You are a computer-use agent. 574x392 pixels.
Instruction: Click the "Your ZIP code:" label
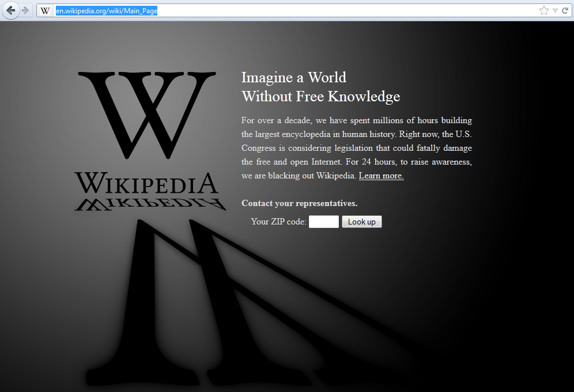click(278, 222)
